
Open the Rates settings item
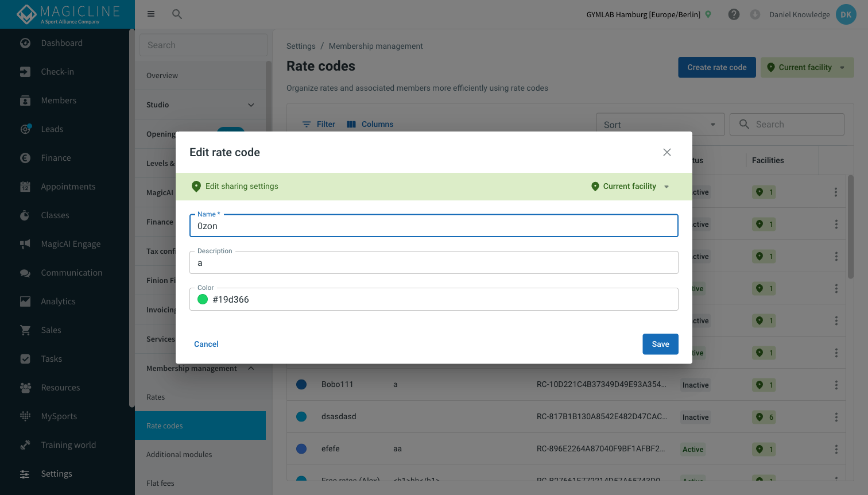(200, 397)
